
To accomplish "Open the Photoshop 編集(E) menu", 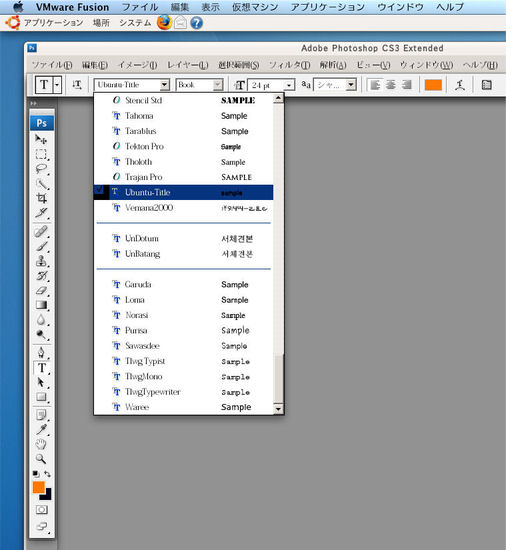I will (95, 65).
